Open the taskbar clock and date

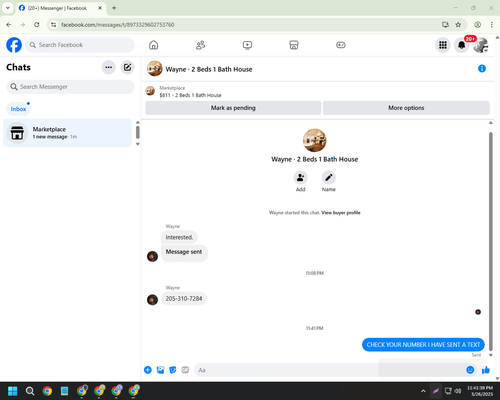(x=480, y=391)
